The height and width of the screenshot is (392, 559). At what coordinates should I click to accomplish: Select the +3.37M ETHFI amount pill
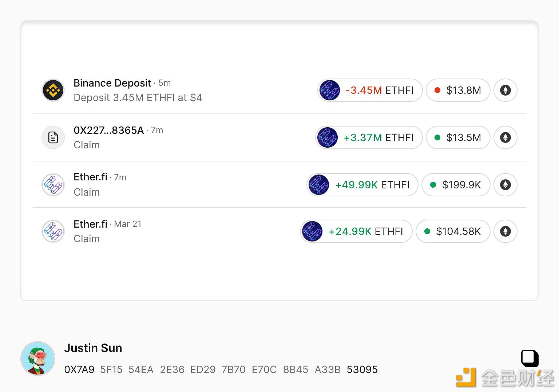tap(369, 137)
